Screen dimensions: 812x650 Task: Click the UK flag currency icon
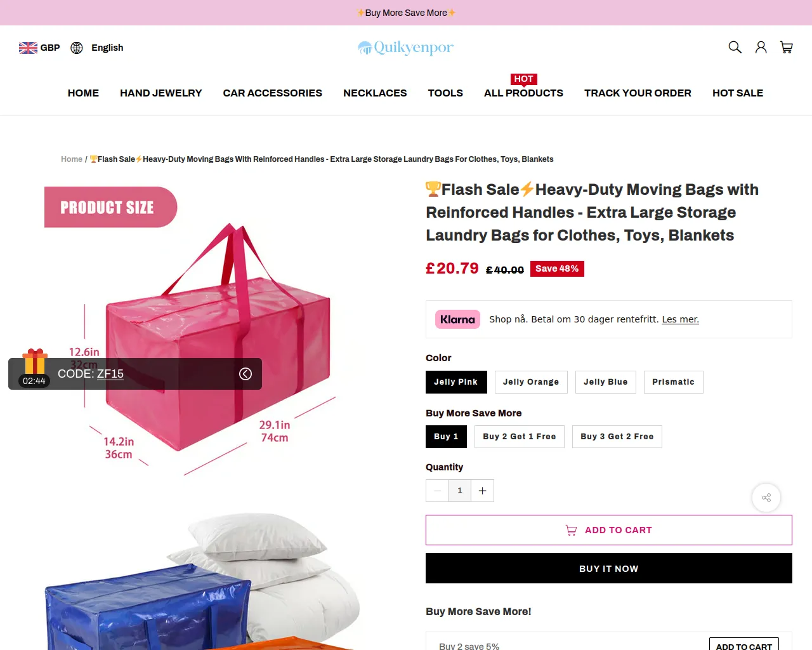click(28, 48)
